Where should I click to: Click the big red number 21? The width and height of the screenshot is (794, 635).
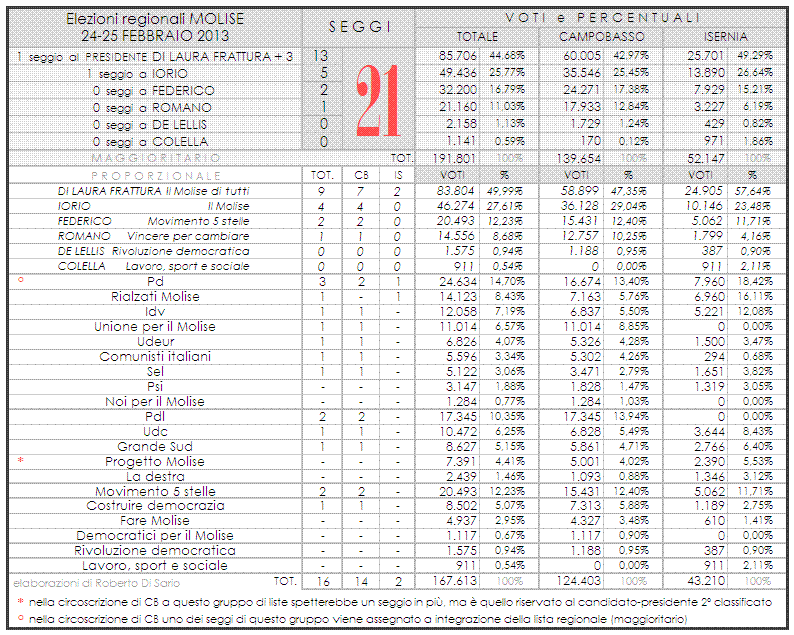pyautogui.click(x=378, y=101)
